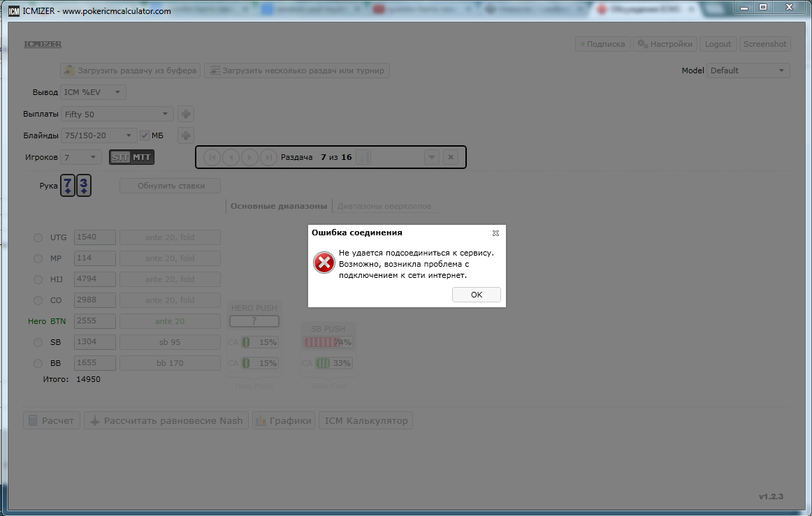The height and width of the screenshot is (516, 812).
Task: Pick the first hole card 7 of diamonds
Action: (68, 186)
